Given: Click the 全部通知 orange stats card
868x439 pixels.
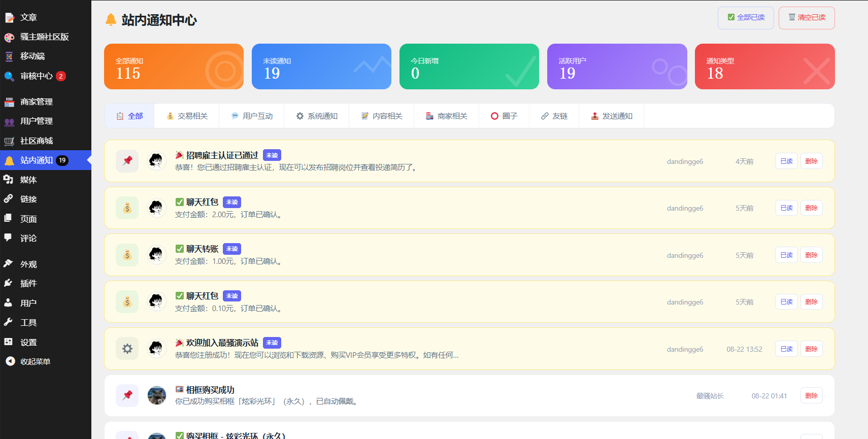Looking at the screenshot, I should (x=174, y=66).
